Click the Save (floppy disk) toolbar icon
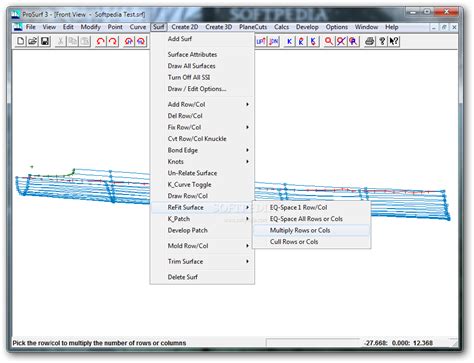 tap(45, 41)
